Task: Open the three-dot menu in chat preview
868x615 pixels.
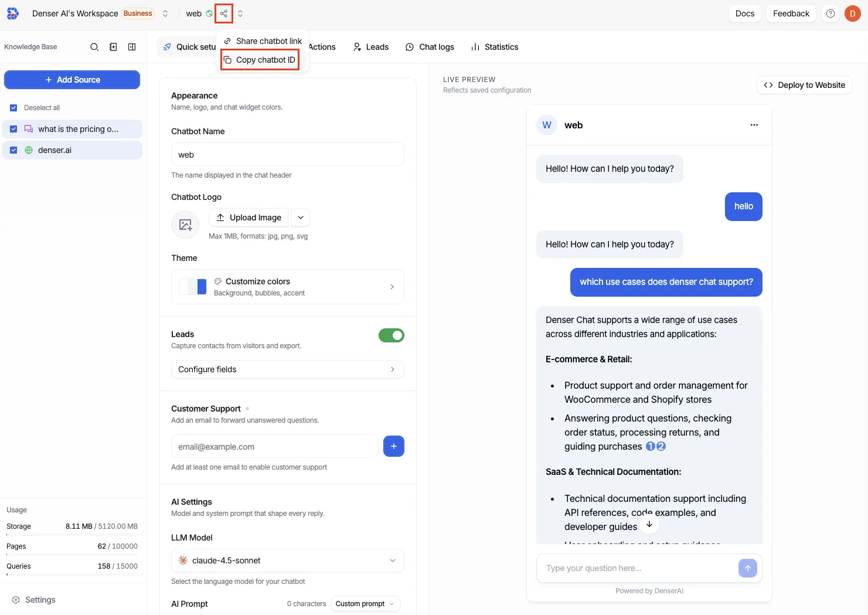Action: click(x=754, y=125)
